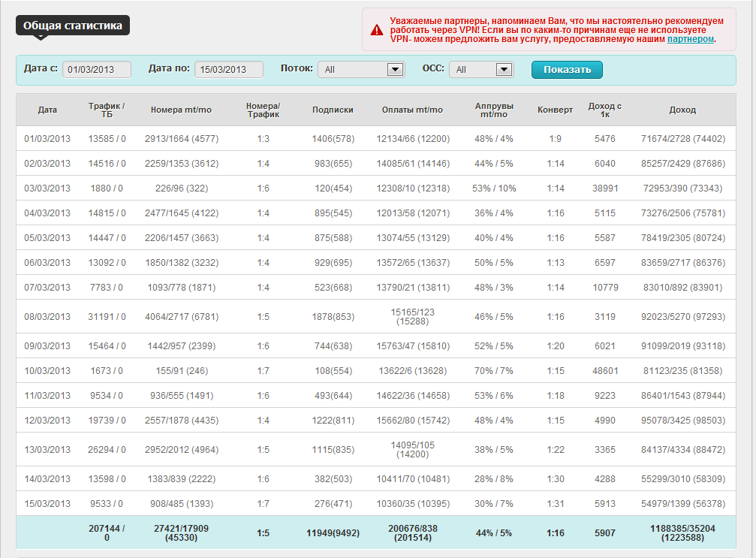Click income per 1k value 38991
756x558 pixels.
coord(604,188)
